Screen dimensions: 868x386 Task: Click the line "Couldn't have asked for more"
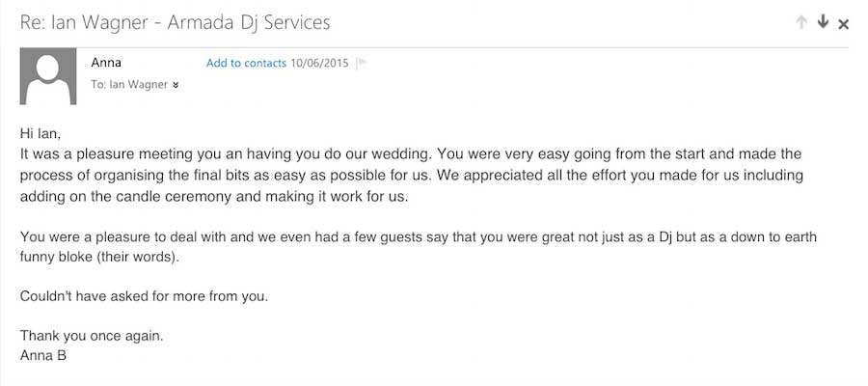coord(144,296)
